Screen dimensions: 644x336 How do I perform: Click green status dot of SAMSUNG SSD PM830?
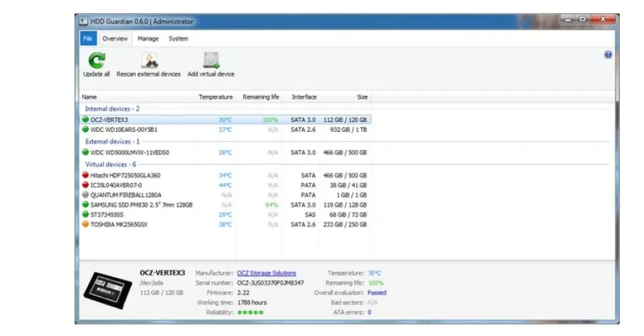(85, 204)
